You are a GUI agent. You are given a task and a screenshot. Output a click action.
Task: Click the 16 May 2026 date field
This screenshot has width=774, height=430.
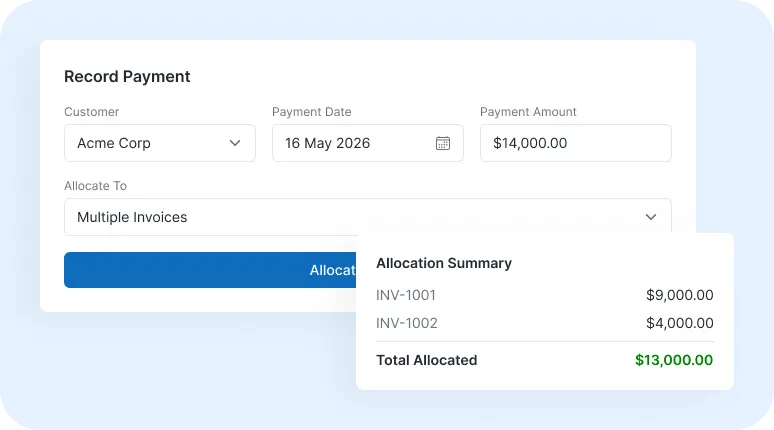[368, 143]
